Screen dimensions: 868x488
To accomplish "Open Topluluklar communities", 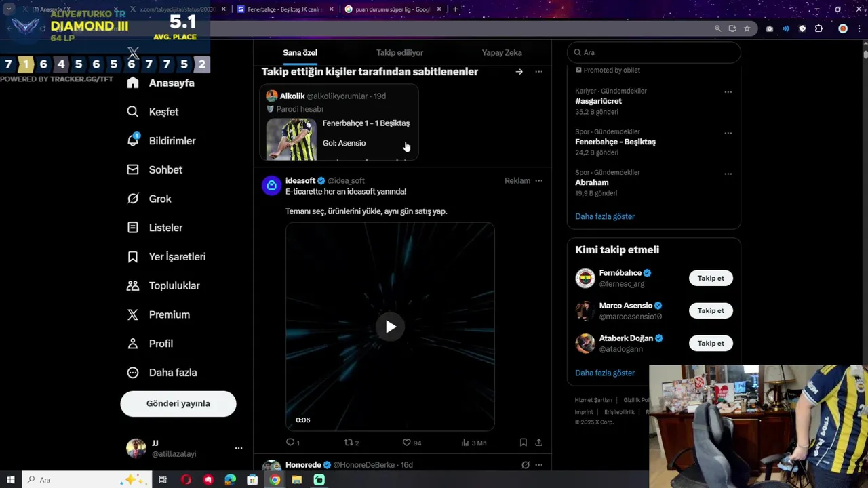I will pyautogui.click(x=163, y=286).
